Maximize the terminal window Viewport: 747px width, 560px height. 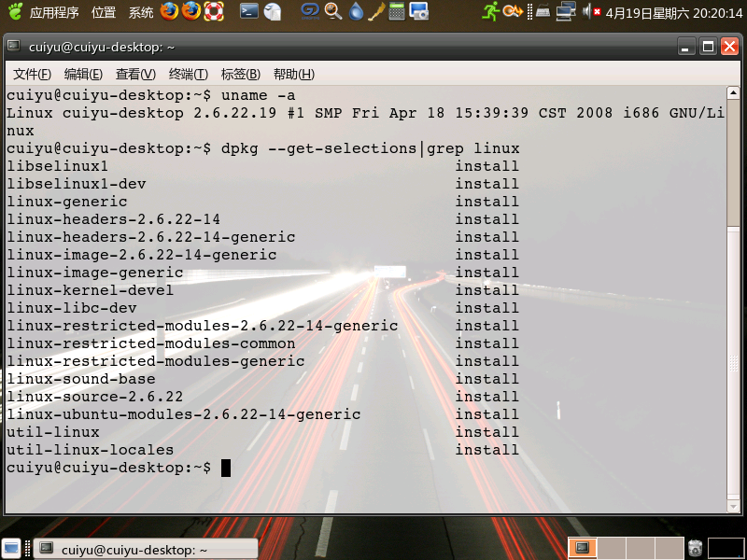tap(709, 47)
